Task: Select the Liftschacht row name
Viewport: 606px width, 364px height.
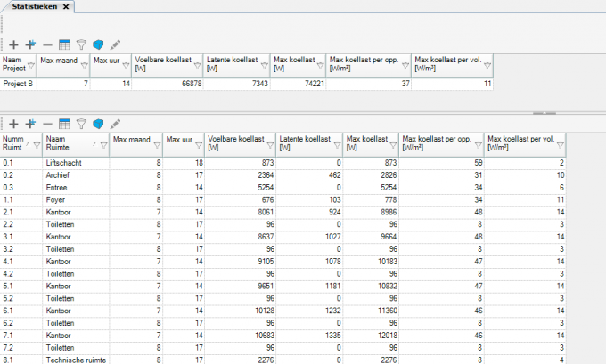Action: (64, 163)
